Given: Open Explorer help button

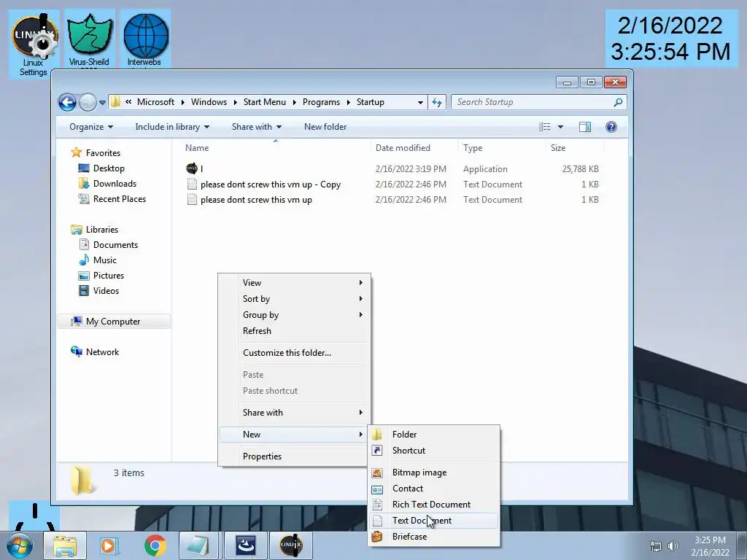Looking at the screenshot, I should (611, 127).
